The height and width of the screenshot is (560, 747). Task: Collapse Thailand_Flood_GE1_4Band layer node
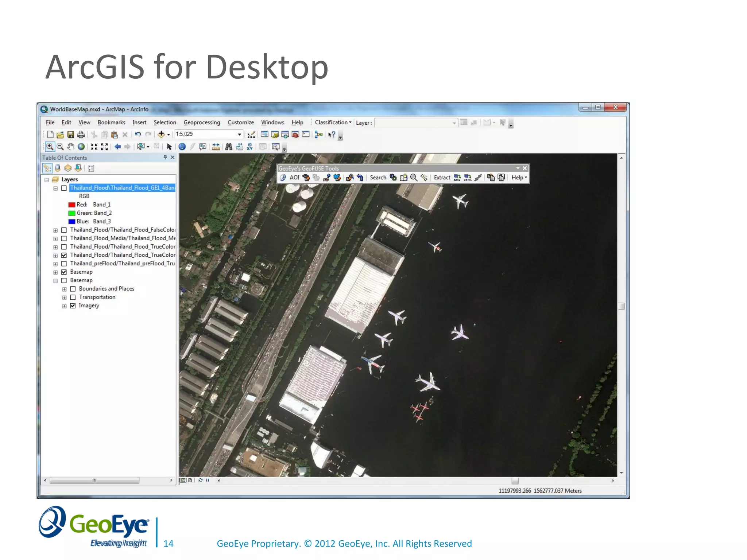point(55,188)
